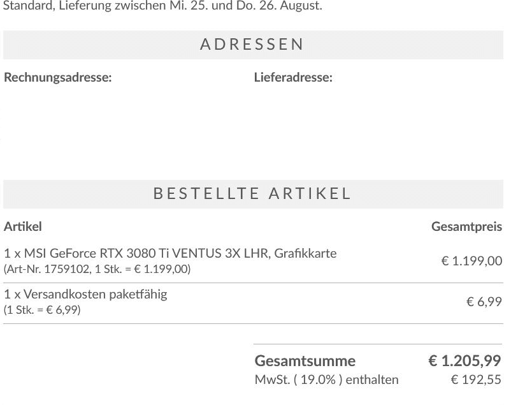Select the Rechnungsadresse label
532x405 pixels.
pyautogui.click(x=58, y=77)
